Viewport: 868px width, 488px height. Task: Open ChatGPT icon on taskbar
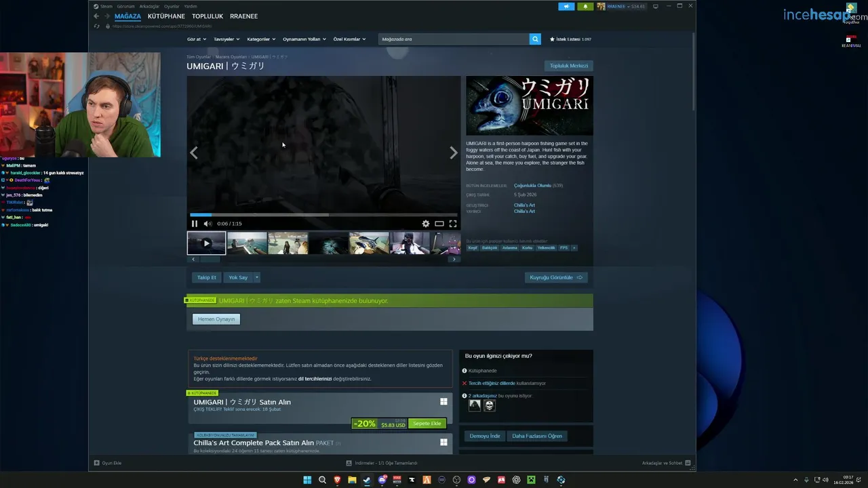pos(516,480)
